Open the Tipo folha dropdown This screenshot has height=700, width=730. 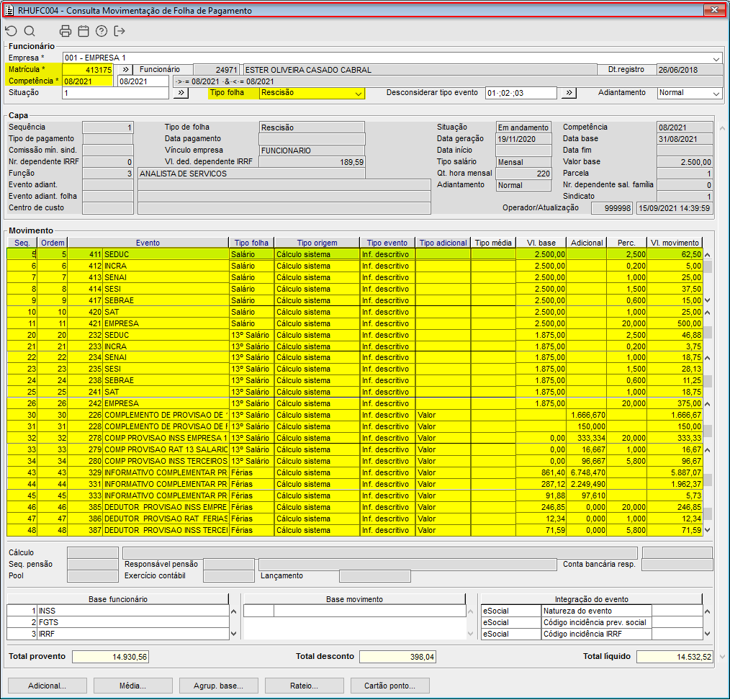[x=358, y=93]
